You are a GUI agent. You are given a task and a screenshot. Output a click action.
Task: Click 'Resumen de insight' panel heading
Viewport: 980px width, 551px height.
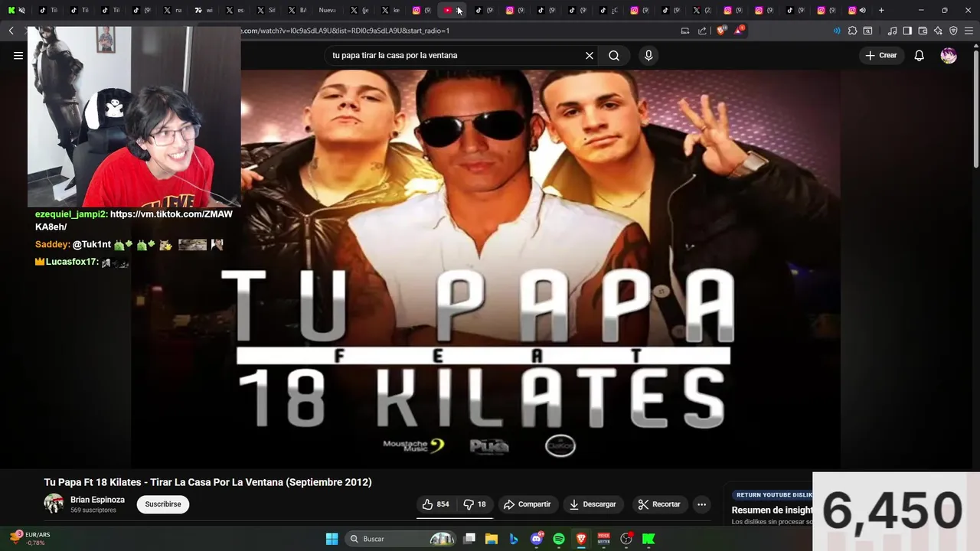[x=772, y=510]
